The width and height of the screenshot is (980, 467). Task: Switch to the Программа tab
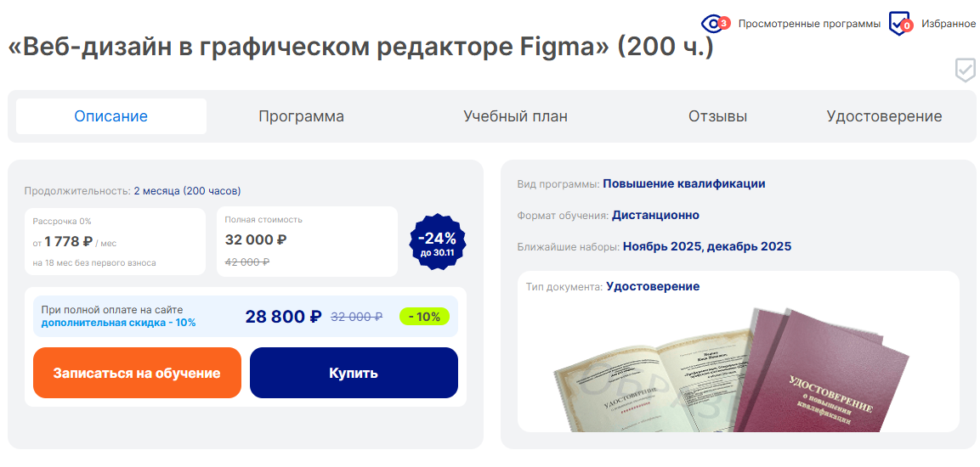point(301,116)
